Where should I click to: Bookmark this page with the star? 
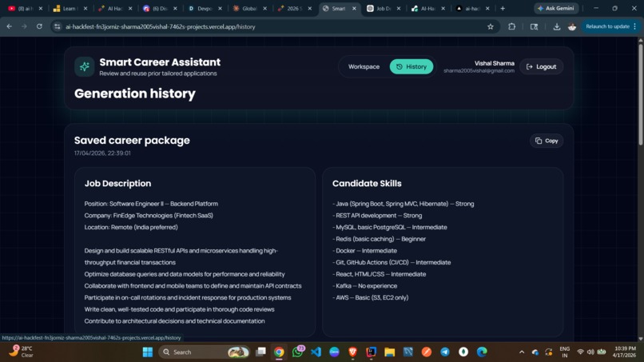click(x=491, y=26)
